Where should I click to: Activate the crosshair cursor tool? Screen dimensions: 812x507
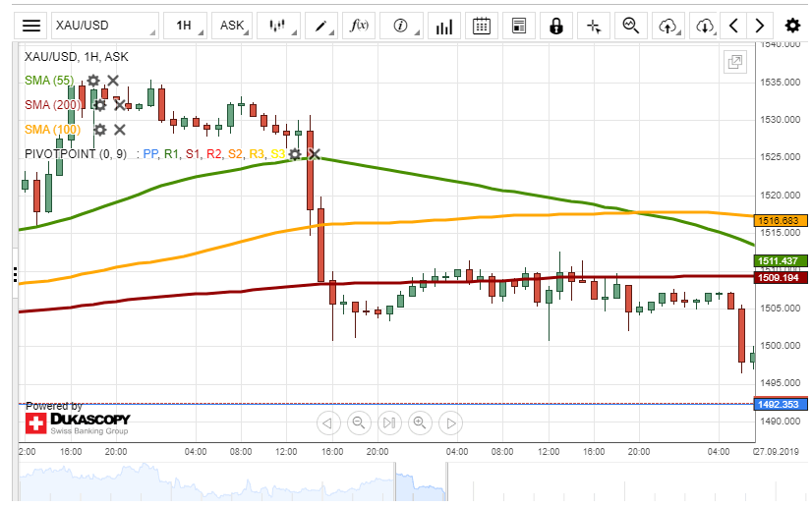tap(594, 26)
